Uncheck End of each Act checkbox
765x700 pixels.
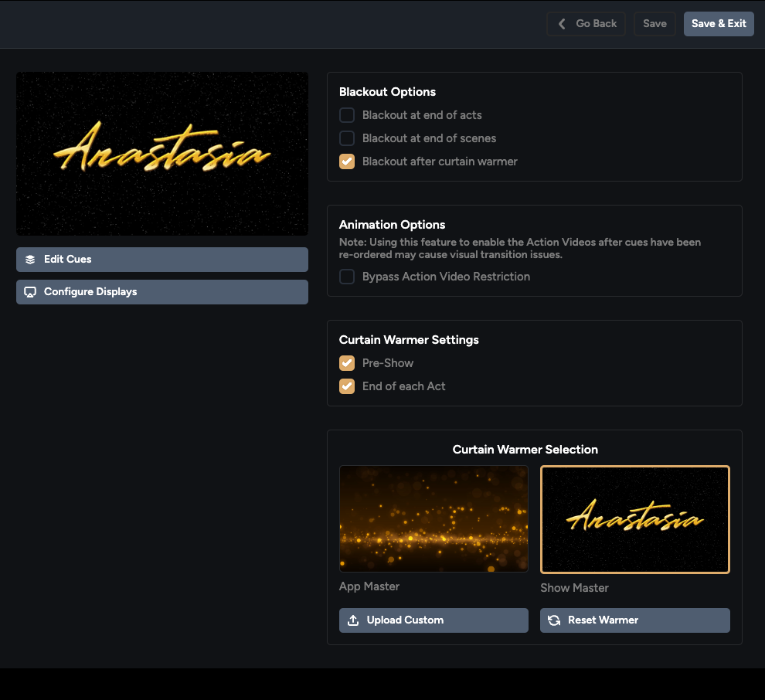click(347, 386)
